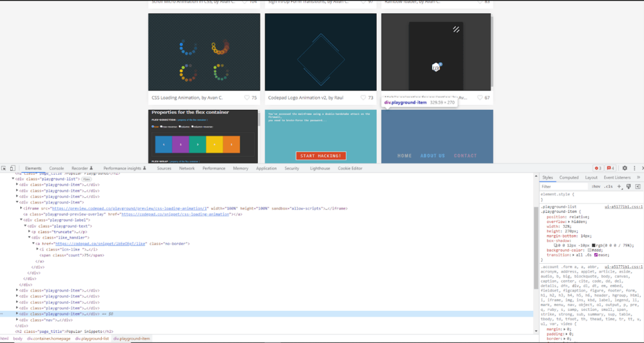Open the Memory tab
The width and height of the screenshot is (644, 343).
pos(241,168)
